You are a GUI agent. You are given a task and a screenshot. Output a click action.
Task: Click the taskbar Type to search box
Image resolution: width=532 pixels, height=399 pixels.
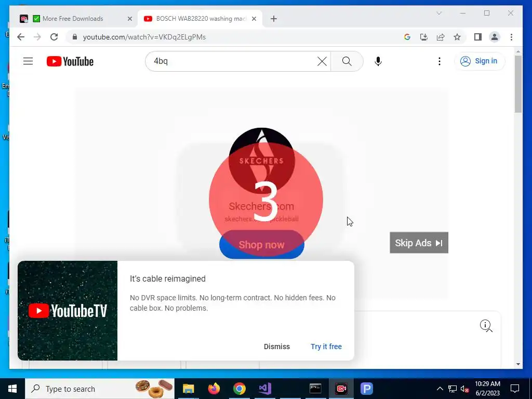(x=100, y=389)
